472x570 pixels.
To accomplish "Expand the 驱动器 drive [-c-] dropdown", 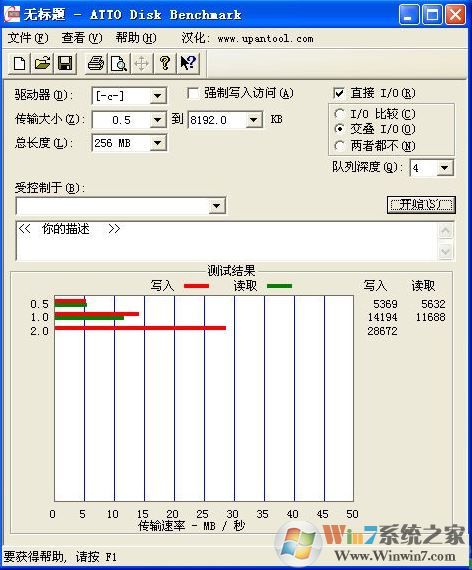I will [157, 96].
